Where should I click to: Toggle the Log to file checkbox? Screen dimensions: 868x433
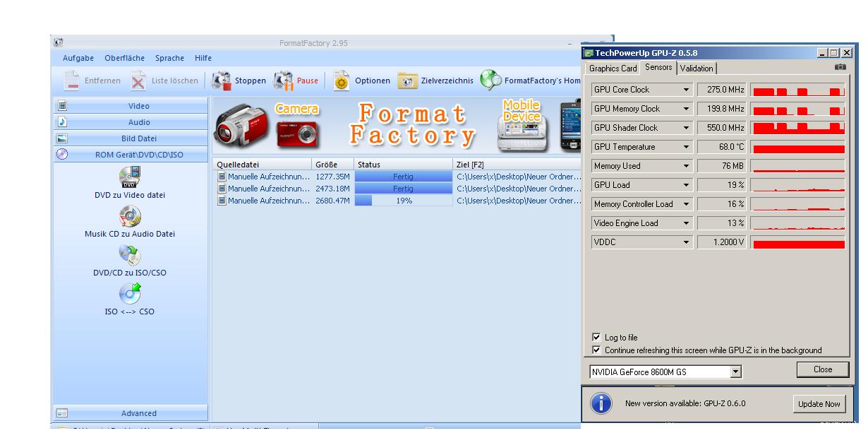pos(596,338)
